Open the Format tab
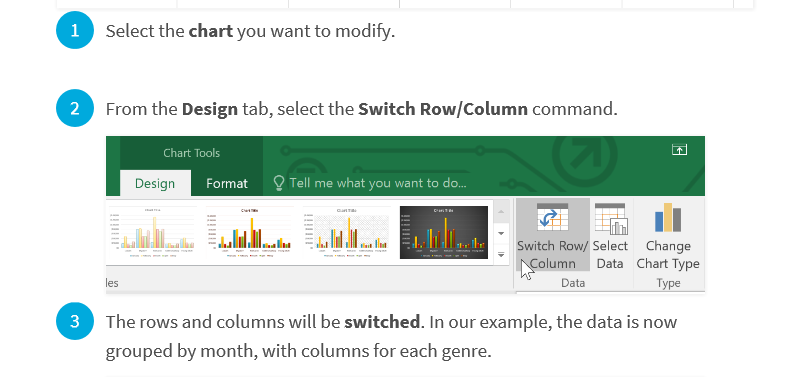The image size is (797, 377). 227,183
